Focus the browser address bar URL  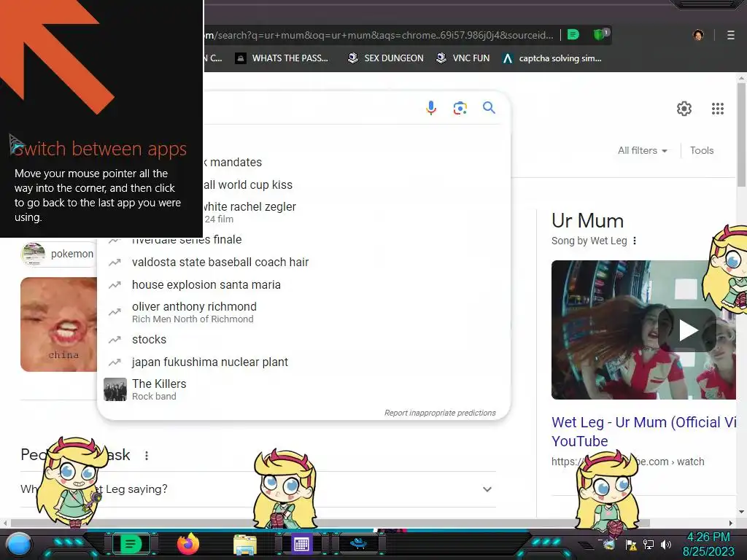pyautogui.click(x=379, y=35)
